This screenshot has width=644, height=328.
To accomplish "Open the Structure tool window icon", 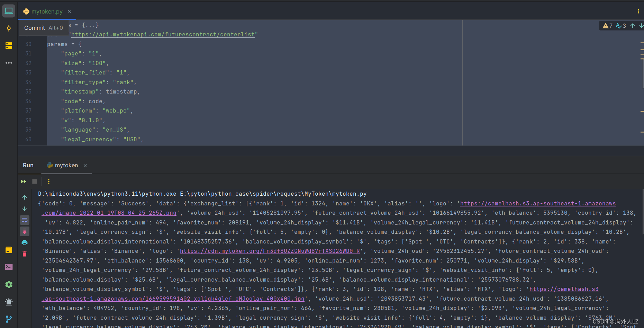I will (9, 45).
